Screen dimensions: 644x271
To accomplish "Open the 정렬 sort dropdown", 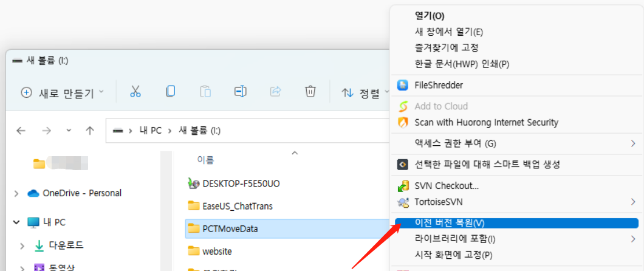I will point(365,93).
